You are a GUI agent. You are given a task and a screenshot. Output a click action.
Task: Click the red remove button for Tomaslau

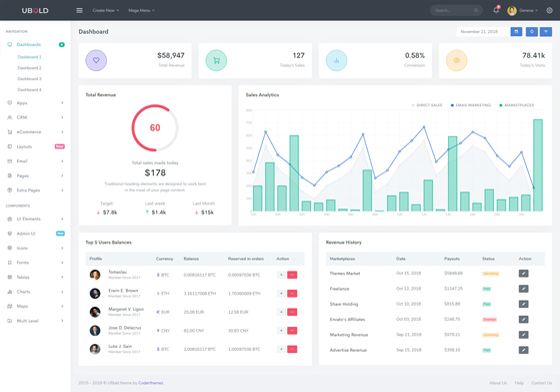point(292,275)
